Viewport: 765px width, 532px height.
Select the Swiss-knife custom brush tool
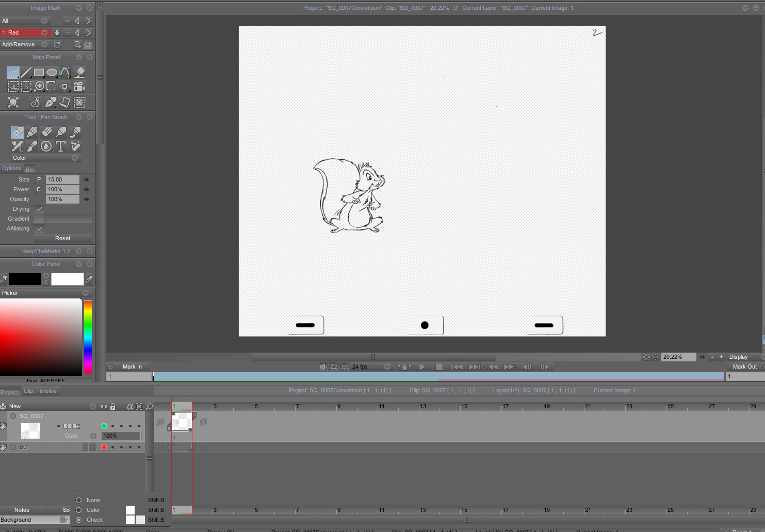(x=75, y=146)
